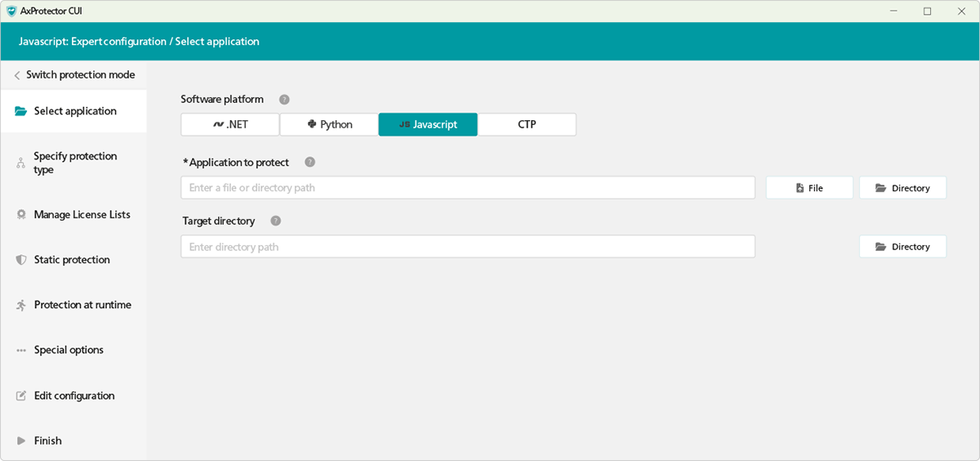Click the shield icon for Static protection
The image size is (980, 461).
21,260
